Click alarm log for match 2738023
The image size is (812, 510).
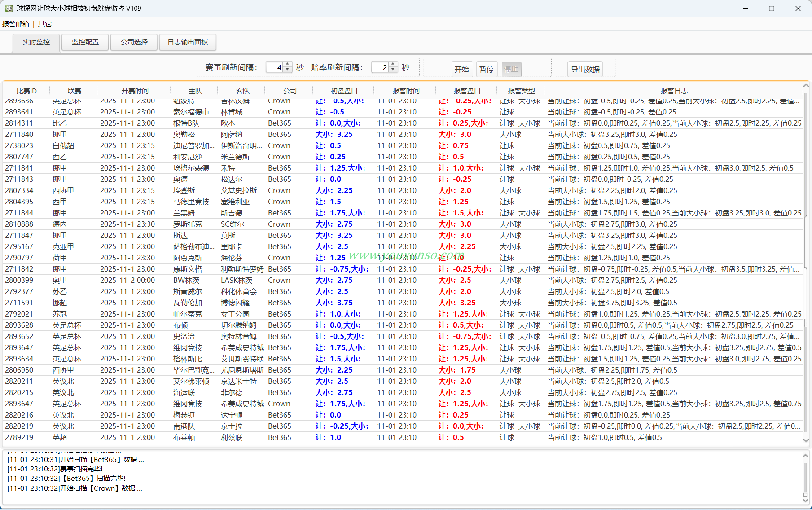click(609, 146)
